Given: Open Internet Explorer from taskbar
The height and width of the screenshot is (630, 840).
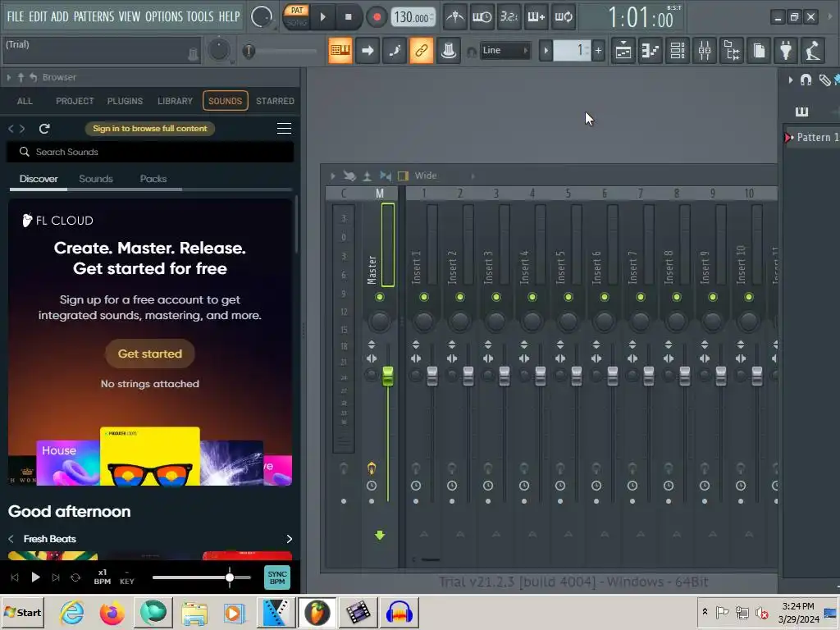Looking at the screenshot, I should click(x=72, y=613).
